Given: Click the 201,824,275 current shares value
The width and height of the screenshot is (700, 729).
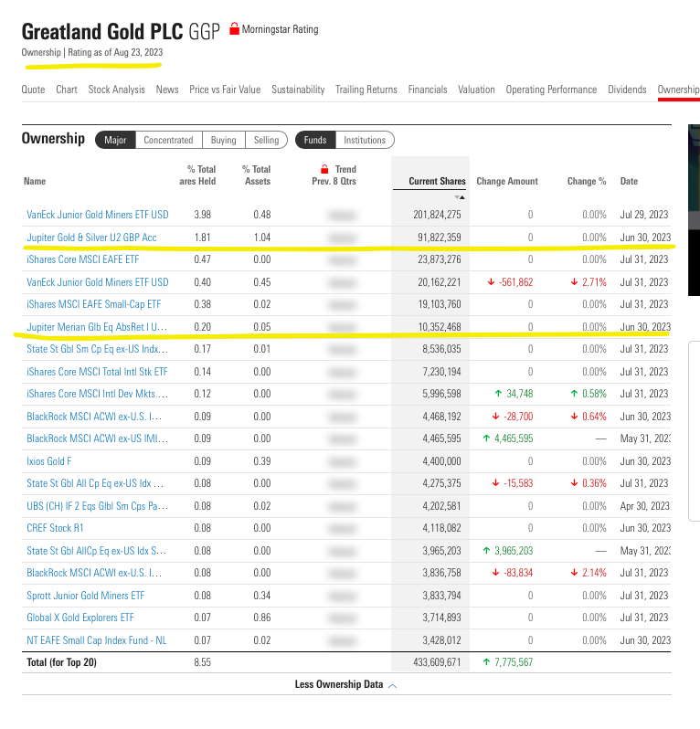Looking at the screenshot, I should click(x=437, y=215).
